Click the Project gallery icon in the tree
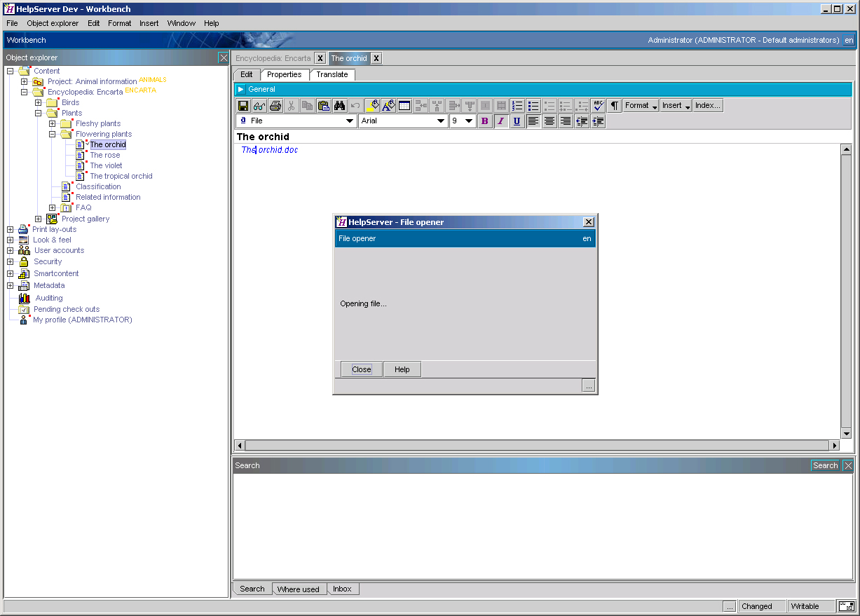 [52, 219]
